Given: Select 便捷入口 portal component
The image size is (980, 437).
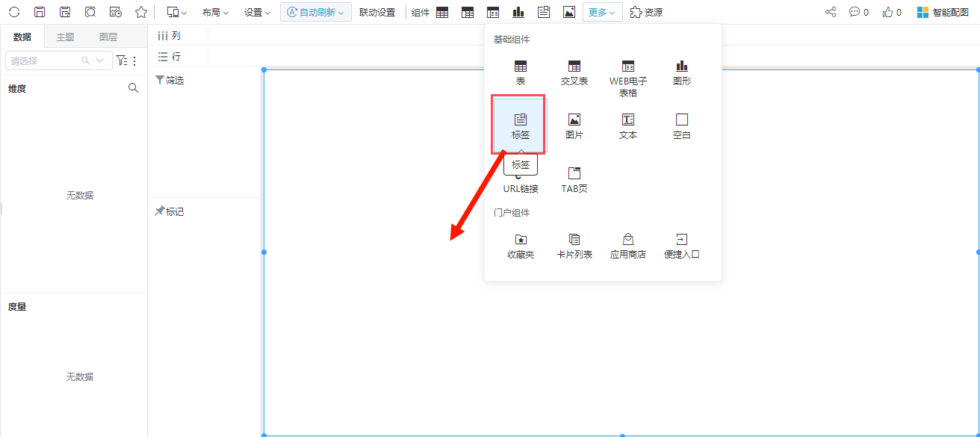Looking at the screenshot, I should click(682, 246).
